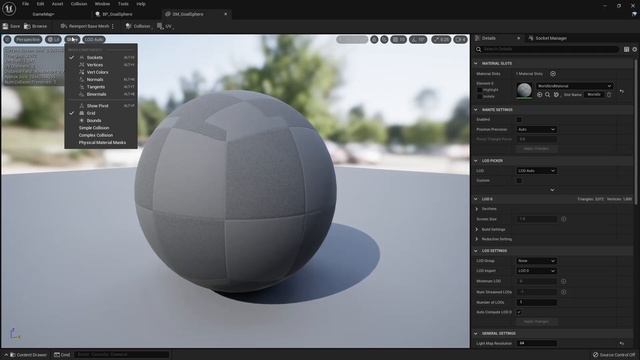The width and height of the screenshot is (640, 360).
Task: Select Simple Collision in Show menu
Action: click(101, 128)
